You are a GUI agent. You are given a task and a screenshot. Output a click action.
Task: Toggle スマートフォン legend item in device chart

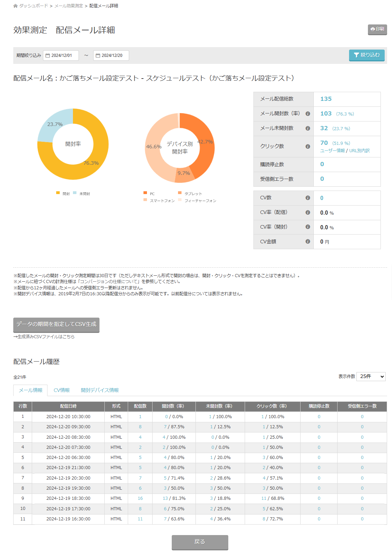pos(159,201)
